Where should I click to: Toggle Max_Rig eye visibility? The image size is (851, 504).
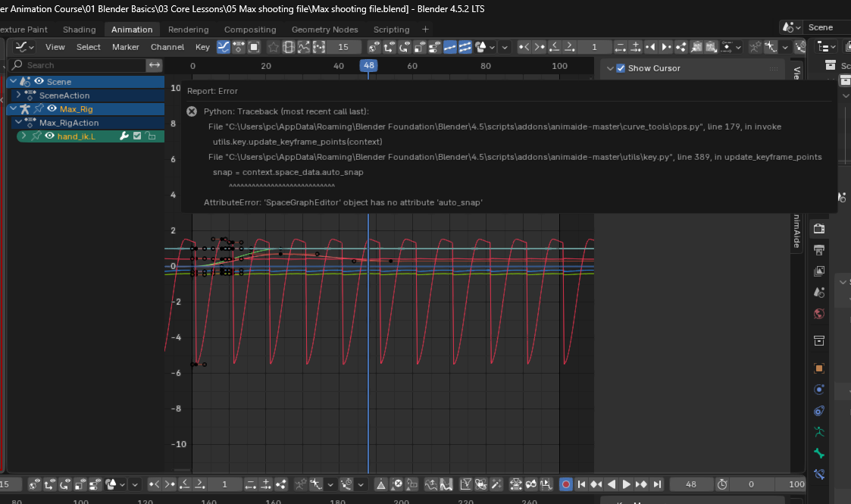[52, 108]
